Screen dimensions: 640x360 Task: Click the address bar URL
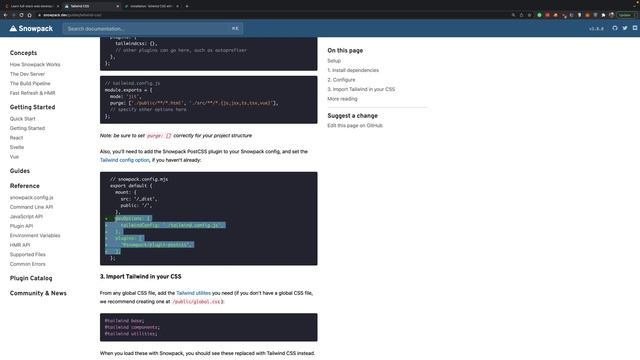[72, 15]
